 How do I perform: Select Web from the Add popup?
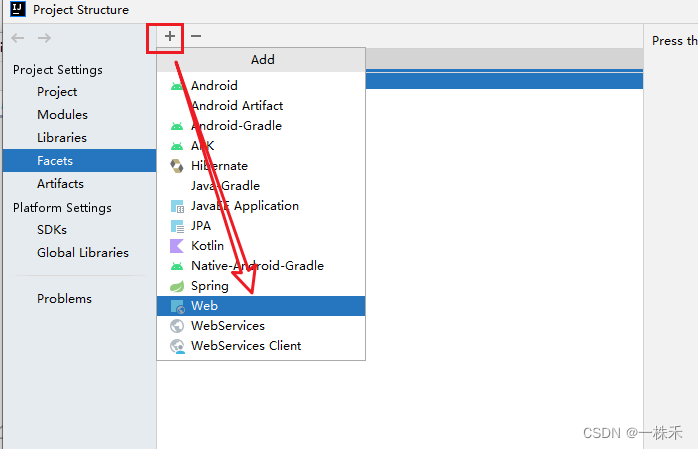(261, 306)
